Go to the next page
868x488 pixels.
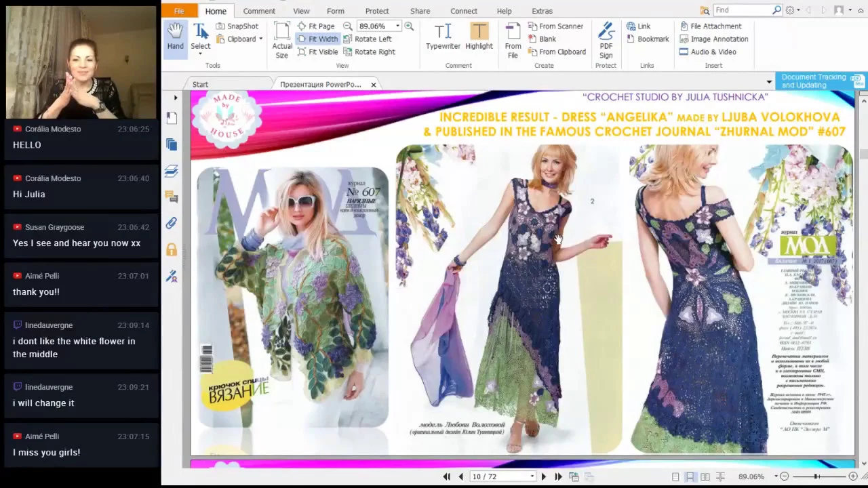pyautogui.click(x=543, y=476)
